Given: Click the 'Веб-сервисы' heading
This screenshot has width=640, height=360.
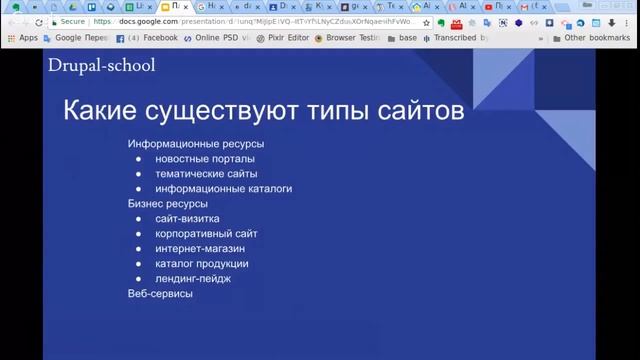Looking at the screenshot, I should tap(160, 294).
